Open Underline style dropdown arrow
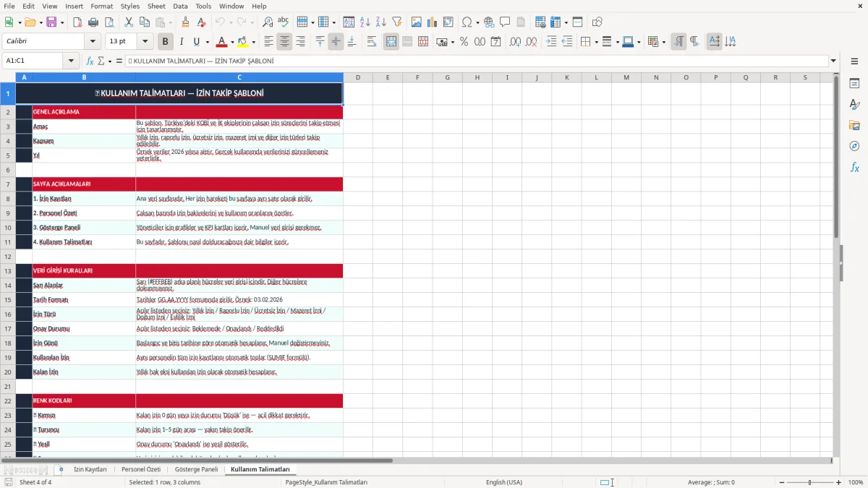 click(x=207, y=42)
